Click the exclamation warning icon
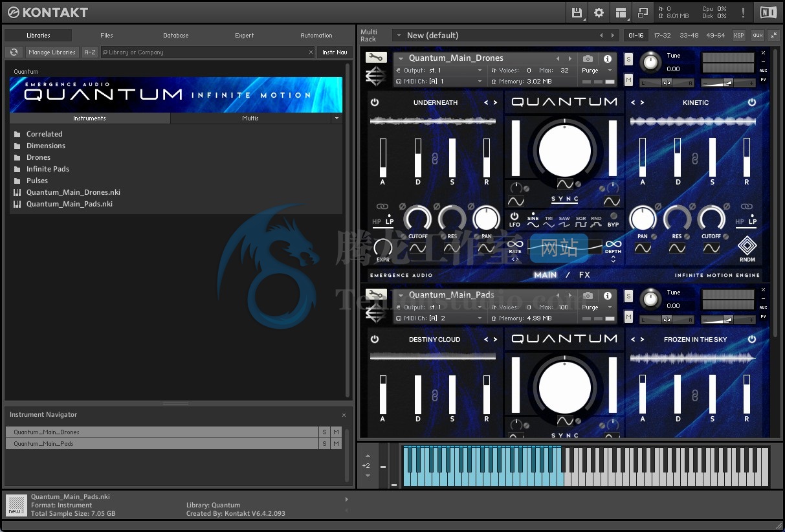The width and height of the screenshot is (785, 532). 743,12
